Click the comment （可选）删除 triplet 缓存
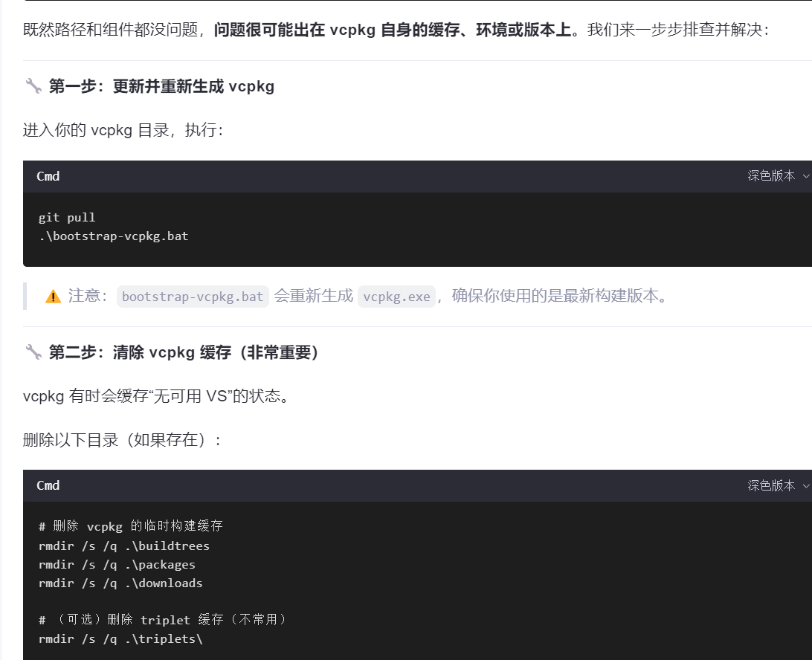 point(163,620)
